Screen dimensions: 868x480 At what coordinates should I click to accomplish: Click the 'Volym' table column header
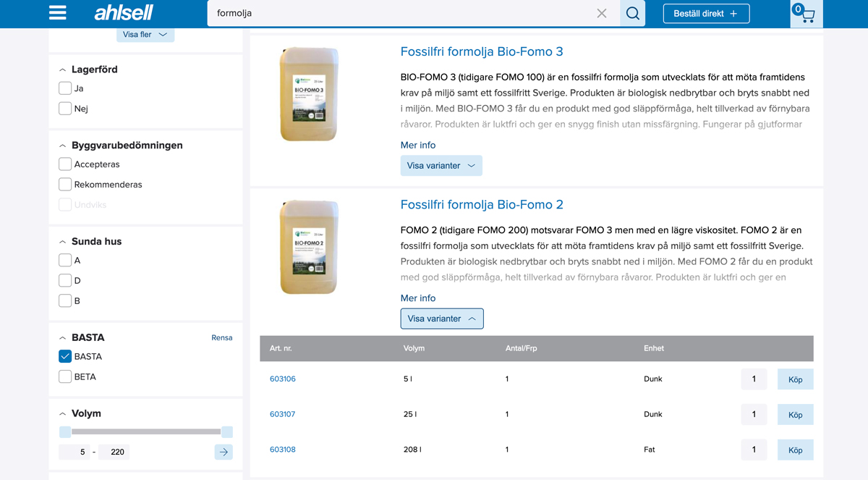click(x=414, y=348)
